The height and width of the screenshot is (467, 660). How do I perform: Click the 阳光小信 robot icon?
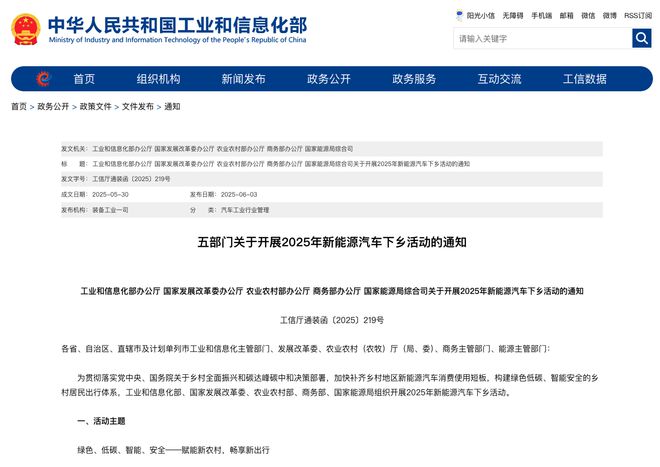459,16
